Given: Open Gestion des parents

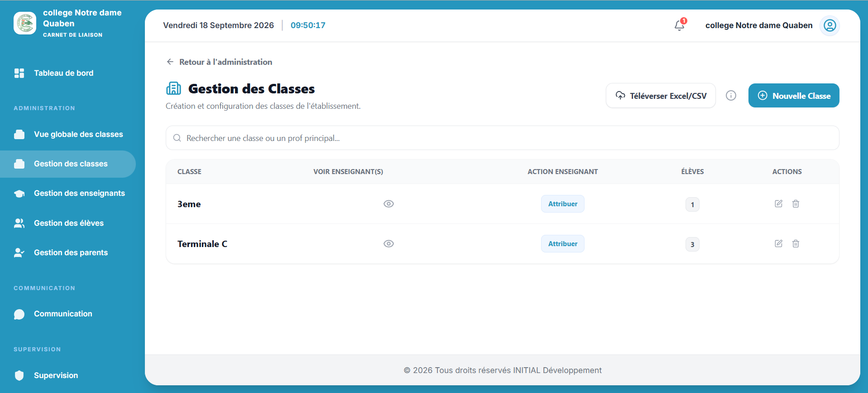Looking at the screenshot, I should 68,252.
